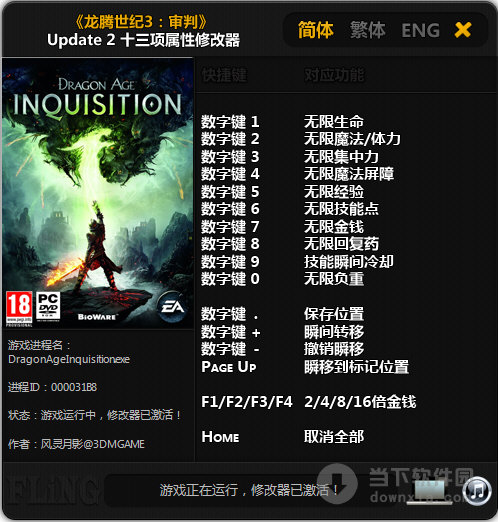Click the EA logo on the cover
This screenshot has height=522, width=498.
pos(172,307)
